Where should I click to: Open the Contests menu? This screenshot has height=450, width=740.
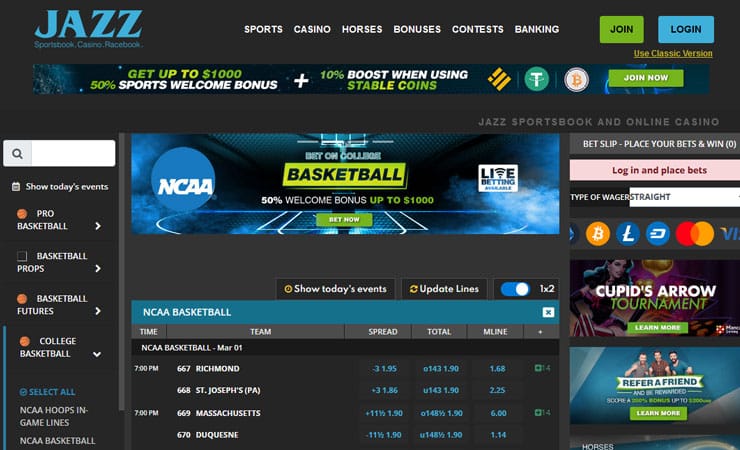478,29
